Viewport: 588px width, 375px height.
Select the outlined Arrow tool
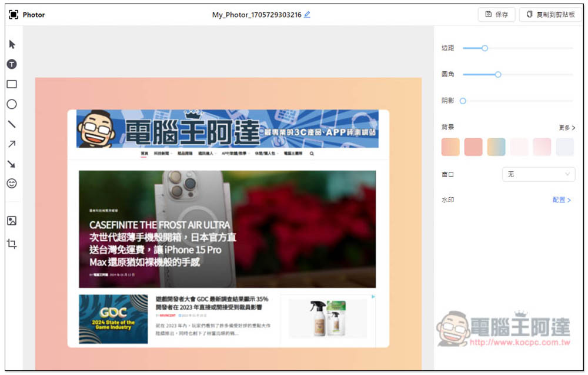point(12,144)
